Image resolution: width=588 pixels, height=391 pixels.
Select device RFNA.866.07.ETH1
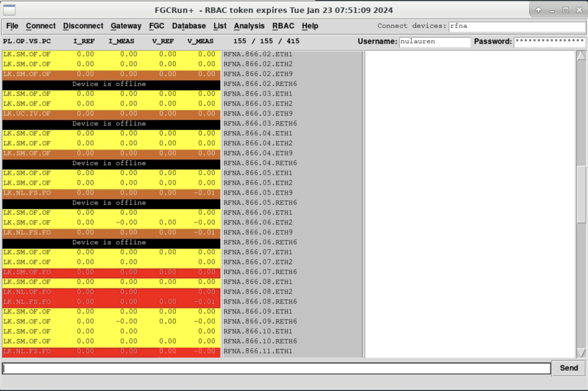(258, 252)
